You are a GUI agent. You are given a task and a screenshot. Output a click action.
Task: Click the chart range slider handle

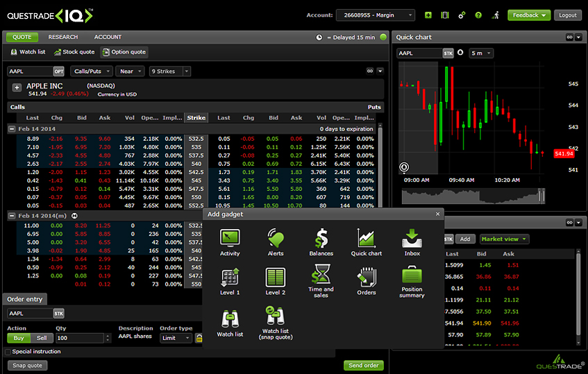(541, 196)
